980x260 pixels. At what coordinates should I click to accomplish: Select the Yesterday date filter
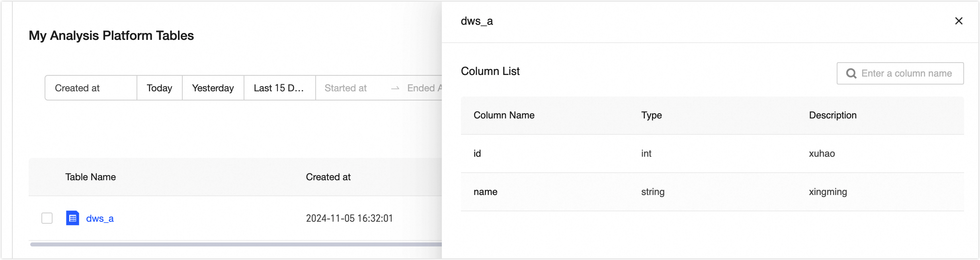tap(213, 88)
